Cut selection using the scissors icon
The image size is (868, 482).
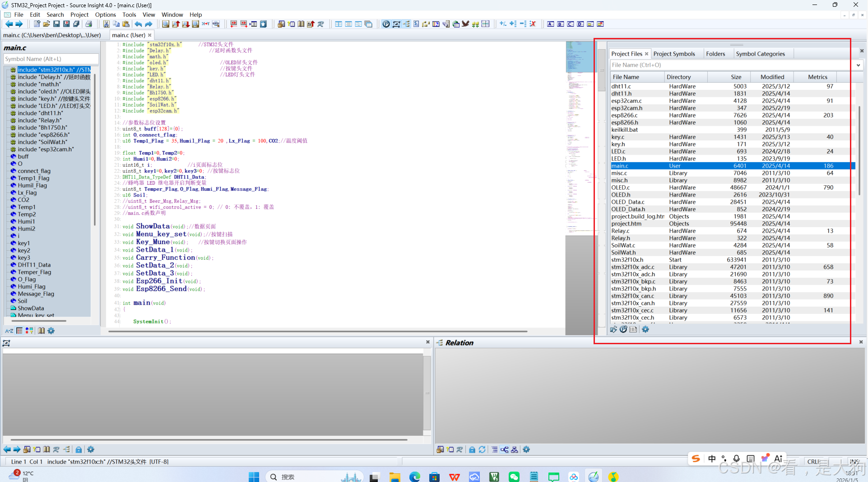coord(106,24)
